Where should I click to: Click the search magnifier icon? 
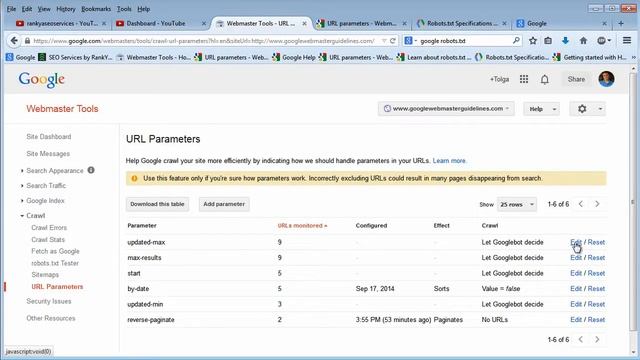point(516,40)
